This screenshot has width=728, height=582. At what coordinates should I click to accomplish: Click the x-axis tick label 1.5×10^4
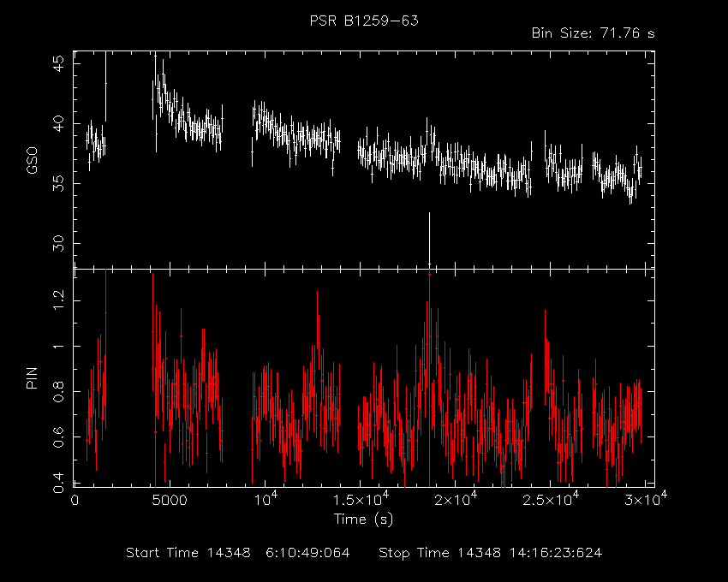click(x=361, y=498)
